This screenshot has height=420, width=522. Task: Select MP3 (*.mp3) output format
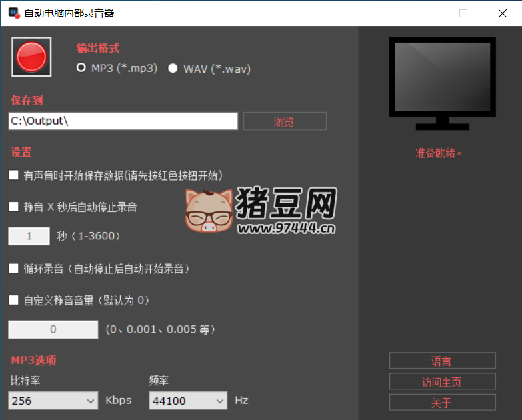point(82,68)
